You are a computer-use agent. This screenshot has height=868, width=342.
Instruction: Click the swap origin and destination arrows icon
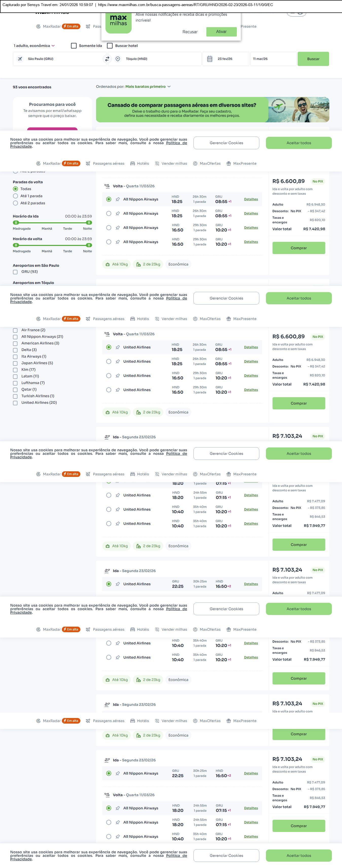point(107,59)
